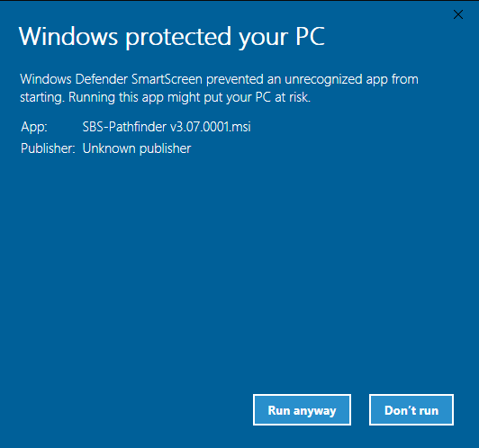The height and width of the screenshot is (448, 479).
Task: Click the word 'starting.' in the description
Action: pos(42,98)
